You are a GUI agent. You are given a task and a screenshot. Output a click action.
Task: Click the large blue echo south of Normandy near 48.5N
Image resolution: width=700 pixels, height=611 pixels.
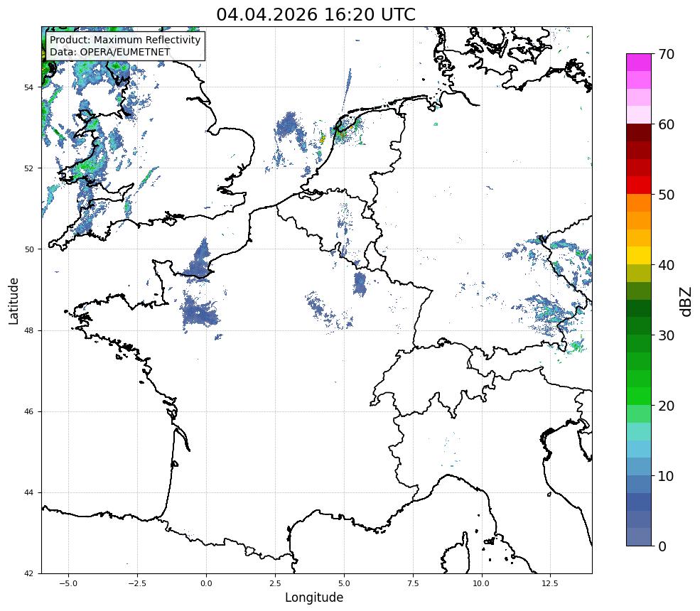tap(200, 310)
